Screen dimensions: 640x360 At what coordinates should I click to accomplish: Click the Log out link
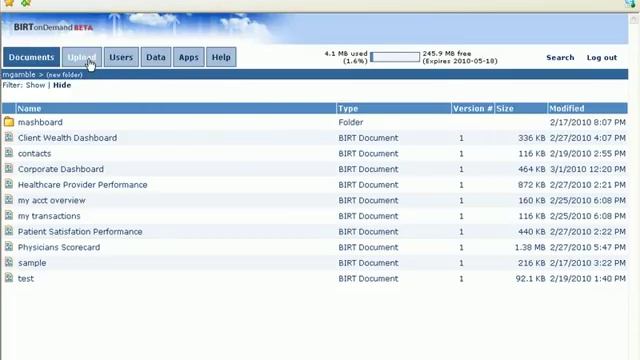(602, 58)
